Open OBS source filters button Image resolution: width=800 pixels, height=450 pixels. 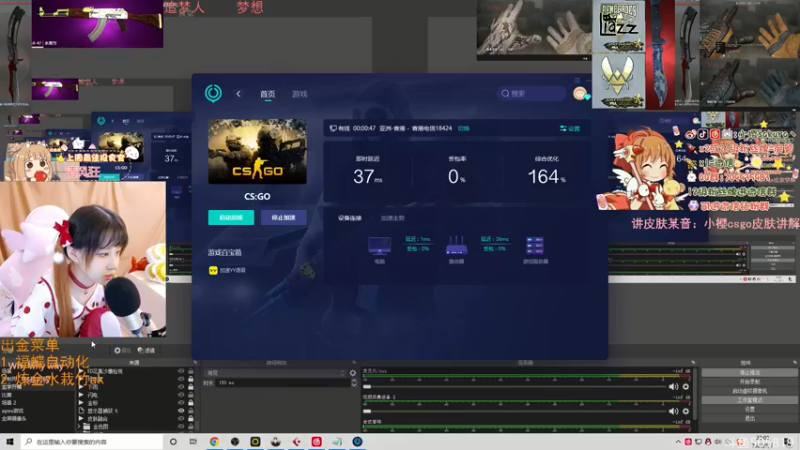pyautogui.click(x=146, y=351)
